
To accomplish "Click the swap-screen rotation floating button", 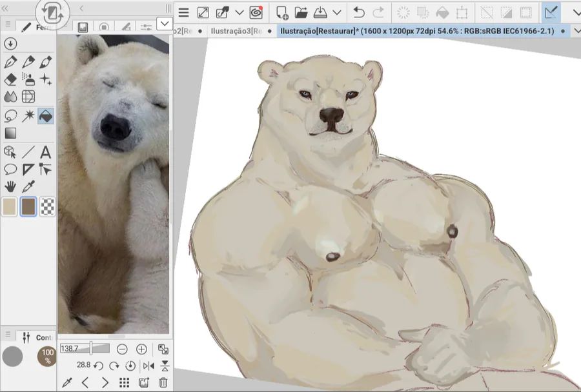I will click(52, 13).
